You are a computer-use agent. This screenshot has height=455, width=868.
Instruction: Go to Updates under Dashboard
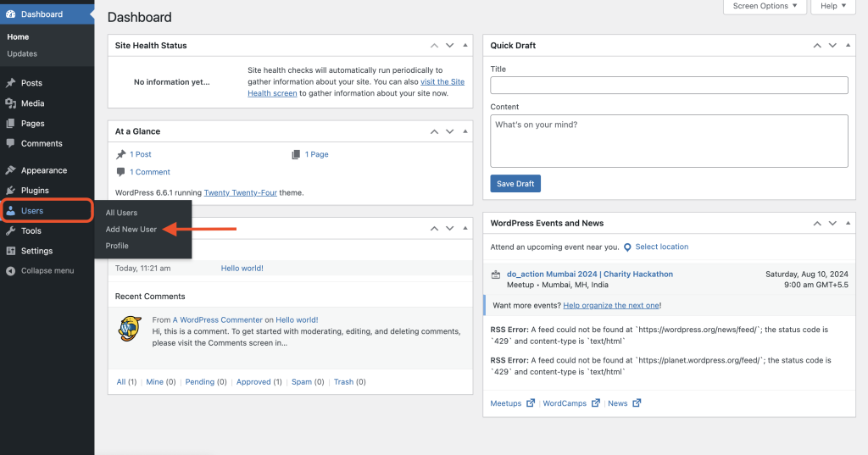pos(22,53)
